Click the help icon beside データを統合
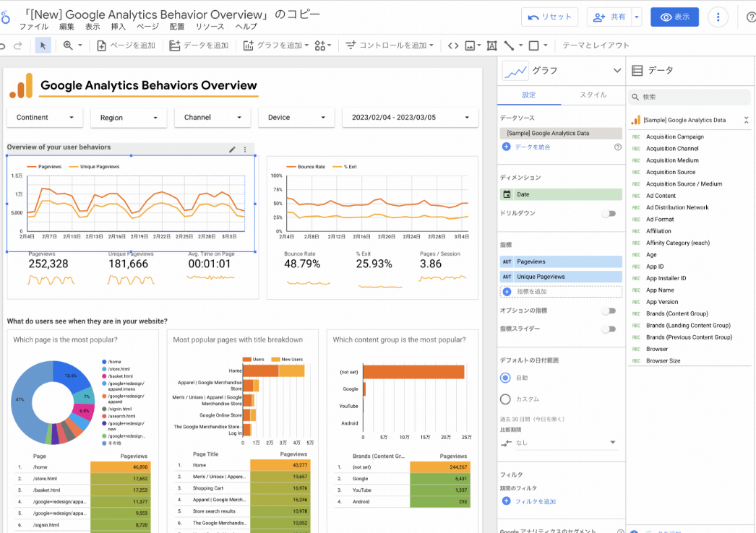 [x=618, y=147]
